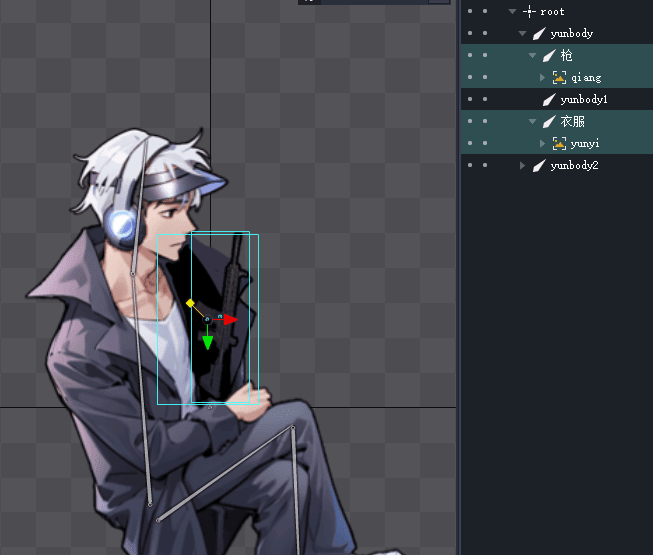The height and width of the screenshot is (555, 653).
Task: Click the 枪 bone icon
Action: (548, 56)
